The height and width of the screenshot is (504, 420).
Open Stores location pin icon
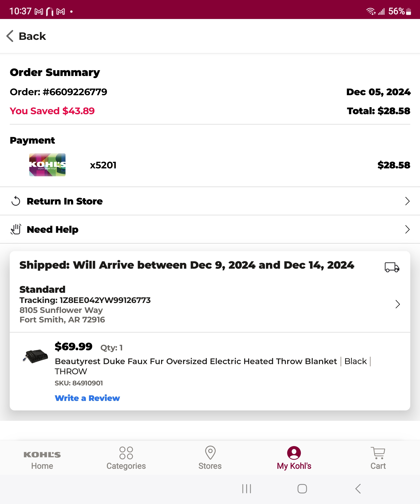click(210, 453)
